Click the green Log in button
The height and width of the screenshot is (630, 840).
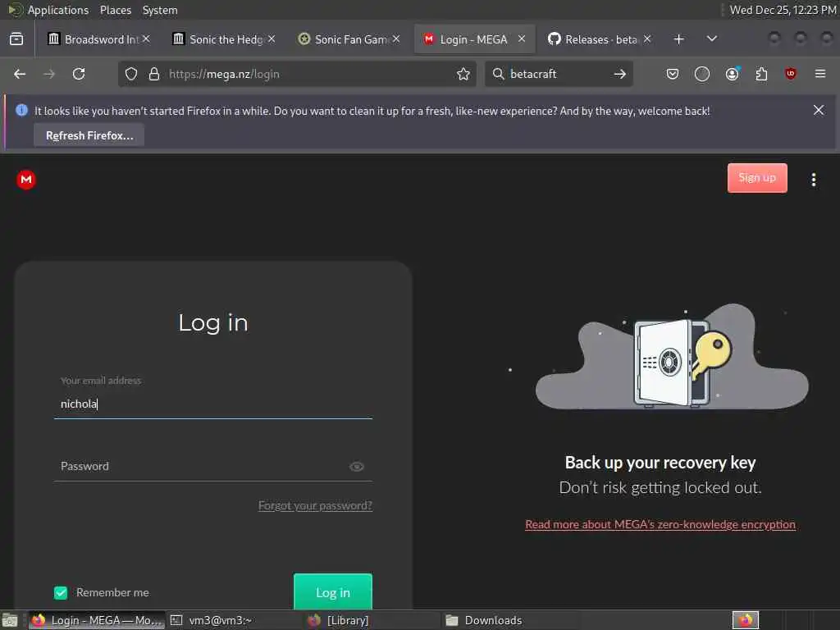coord(333,592)
